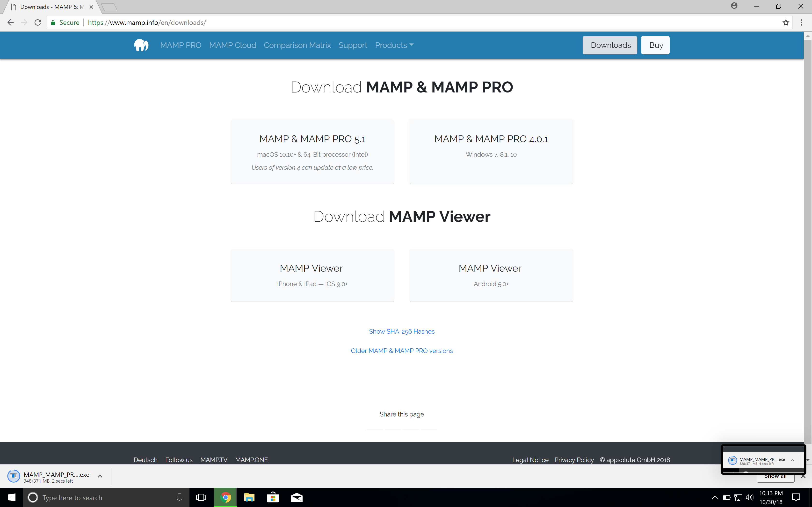Click Show SHA-256 Hashes expander link

[x=402, y=331]
